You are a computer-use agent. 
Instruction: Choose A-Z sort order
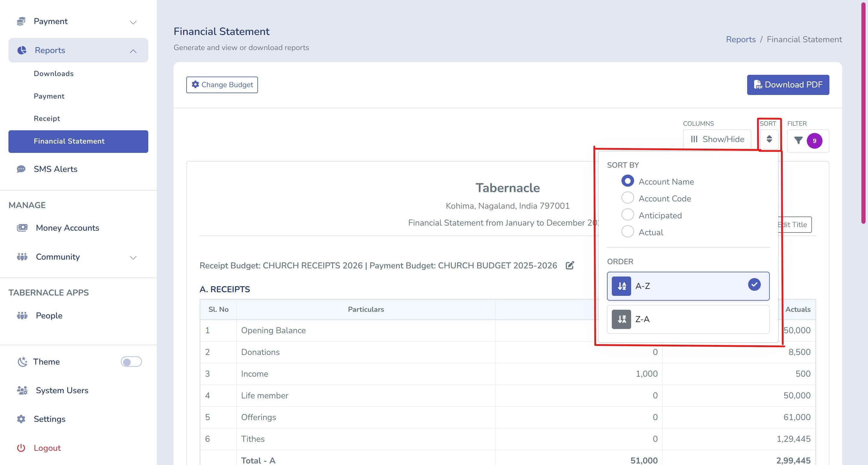tap(688, 286)
